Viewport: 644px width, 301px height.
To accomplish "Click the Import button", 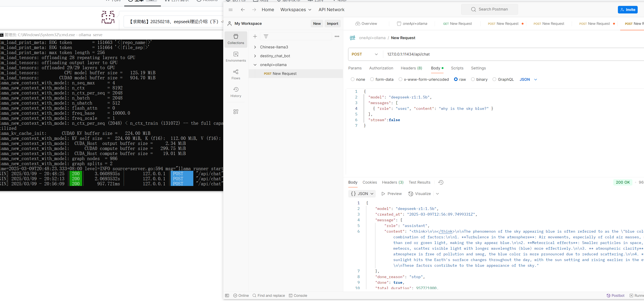I will (x=332, y=24).
